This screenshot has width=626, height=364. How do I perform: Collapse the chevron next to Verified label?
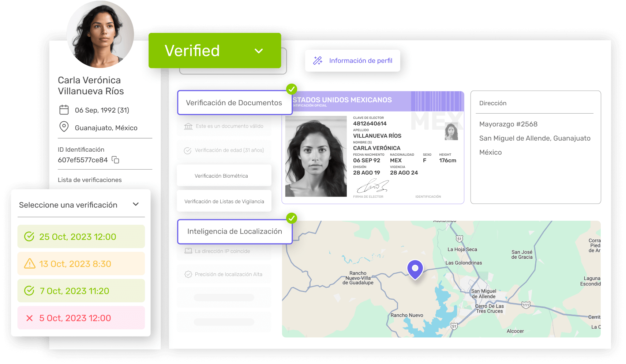(x=259, y=50)
